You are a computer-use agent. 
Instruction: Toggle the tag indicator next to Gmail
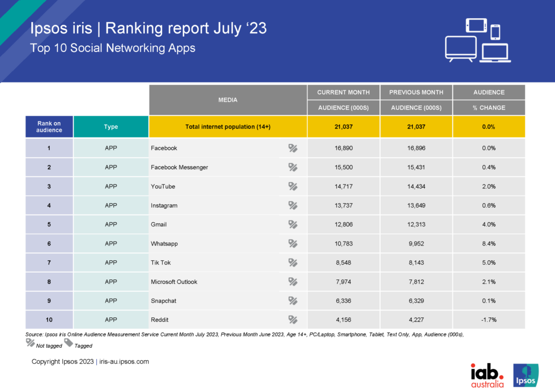pyautogui.click(x=293, y=225)
